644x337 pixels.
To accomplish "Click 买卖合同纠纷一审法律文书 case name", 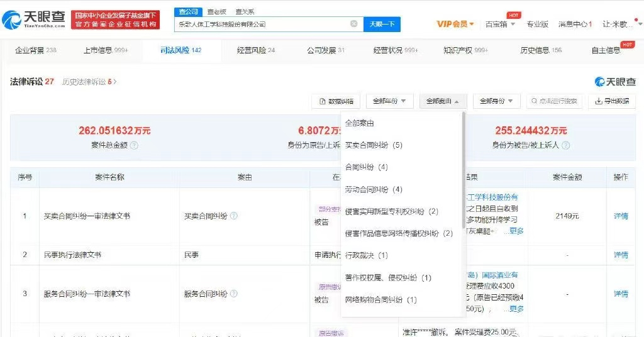I will [x=87, y=216].
